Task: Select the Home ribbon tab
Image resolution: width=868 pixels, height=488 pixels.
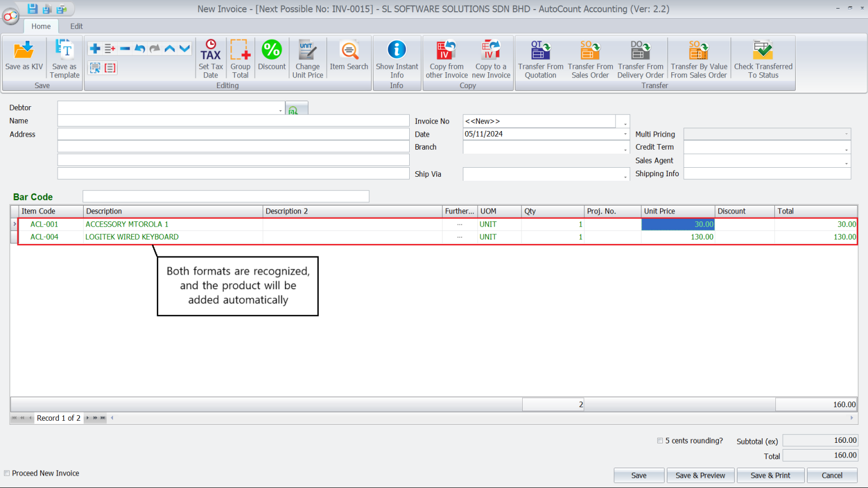Action: (41, 26)
